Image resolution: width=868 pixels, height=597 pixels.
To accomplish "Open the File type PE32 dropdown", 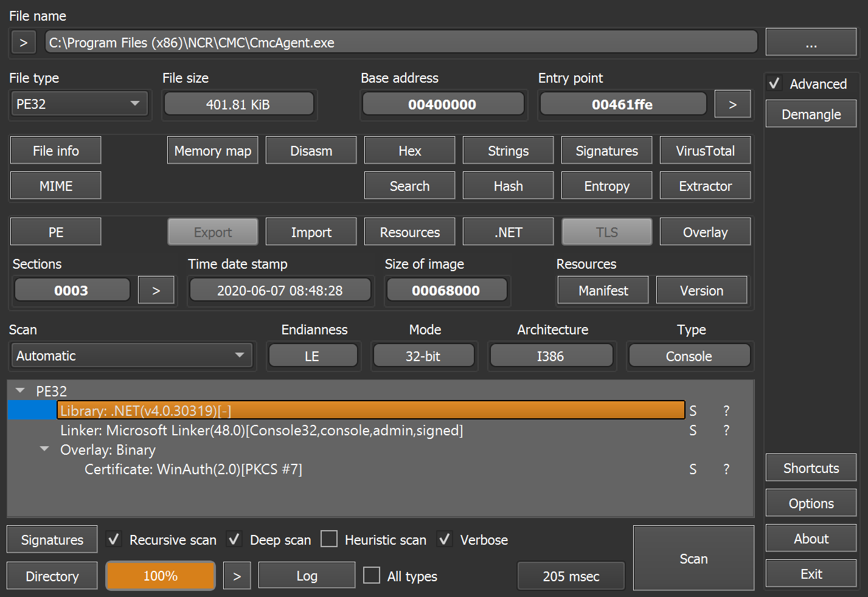I will point(79,104).
